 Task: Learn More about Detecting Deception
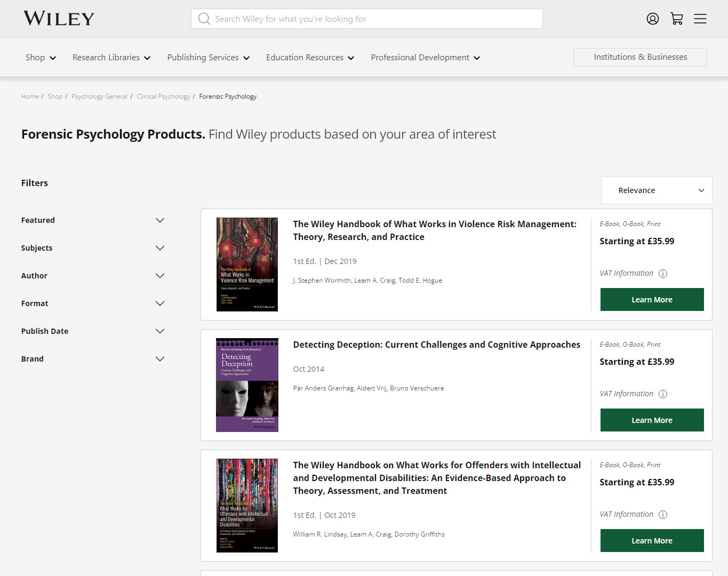(x=652, y=420)
